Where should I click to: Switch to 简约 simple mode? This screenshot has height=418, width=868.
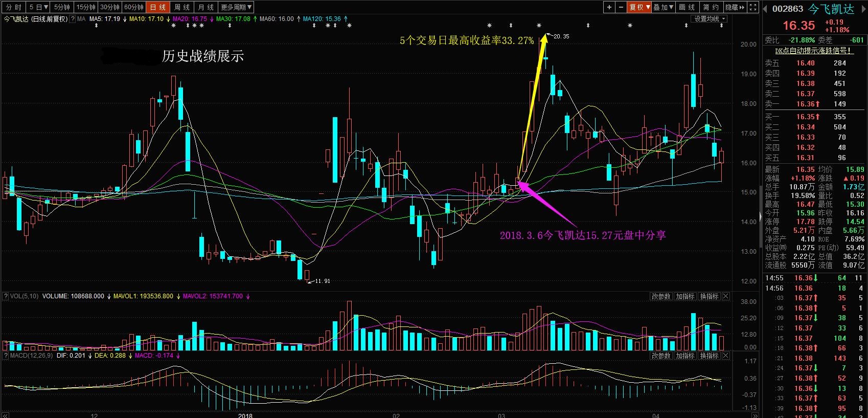click(711, 7)
